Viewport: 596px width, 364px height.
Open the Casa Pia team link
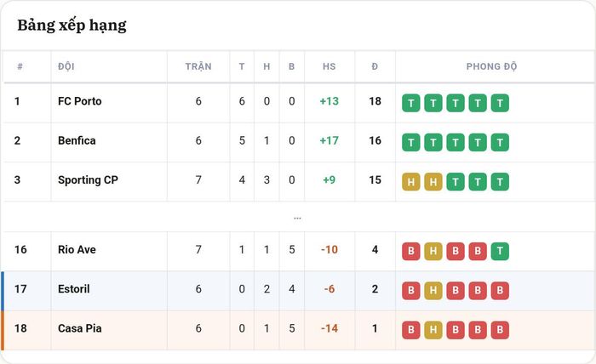[x=80, y=328]
